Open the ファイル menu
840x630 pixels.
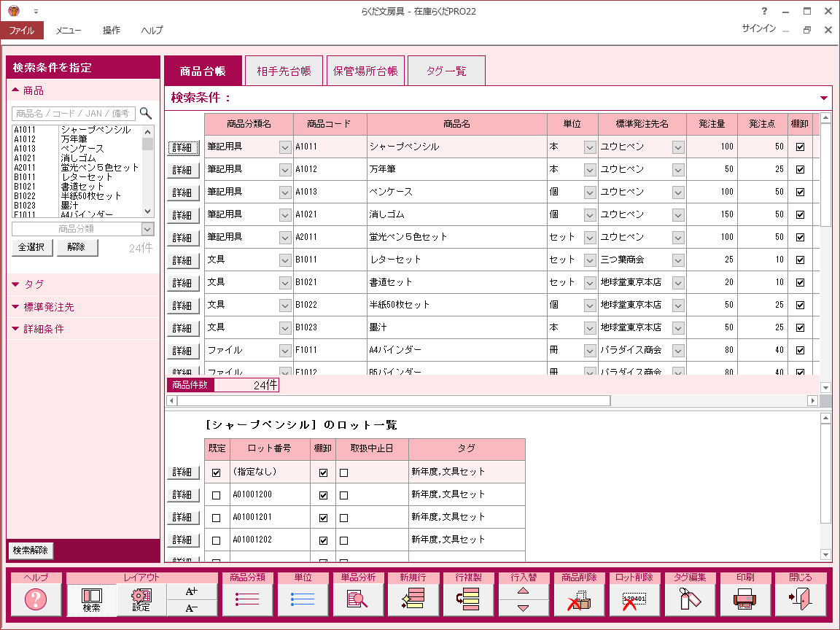(x=21, y=30)
